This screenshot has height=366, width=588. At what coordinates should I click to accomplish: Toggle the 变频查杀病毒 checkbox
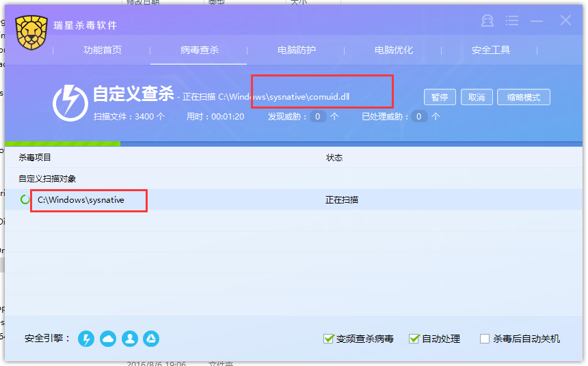328,339
